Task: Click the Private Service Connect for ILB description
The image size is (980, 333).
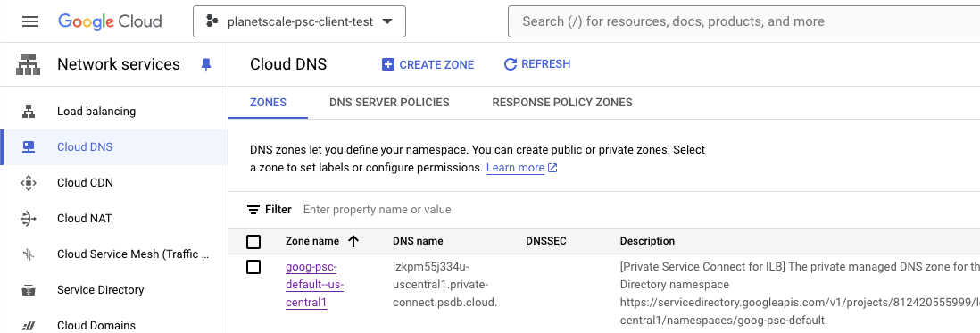Action: coord(800,294)
